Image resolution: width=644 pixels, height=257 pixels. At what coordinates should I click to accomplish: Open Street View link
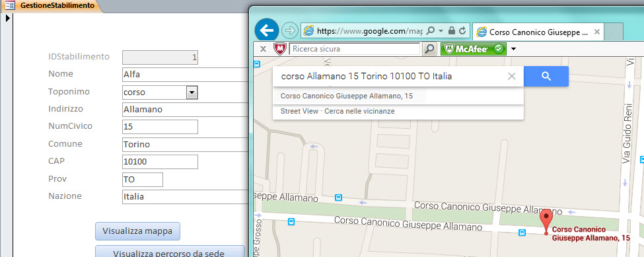click(299, 111)
